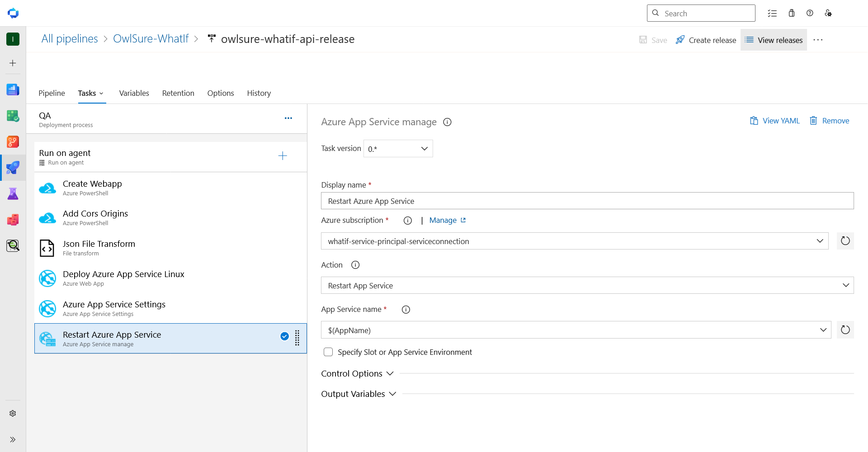Switch to the Options tab
Image resolution: width=868 pixels, height=452 pixels.
tap(221, 93)
